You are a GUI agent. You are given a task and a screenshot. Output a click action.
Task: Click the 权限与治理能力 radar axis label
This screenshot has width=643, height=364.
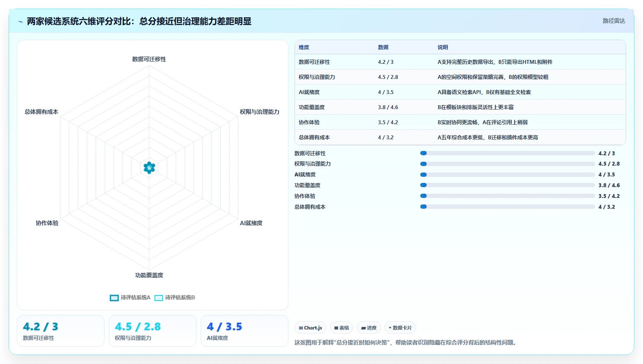[x=260, y=112]
